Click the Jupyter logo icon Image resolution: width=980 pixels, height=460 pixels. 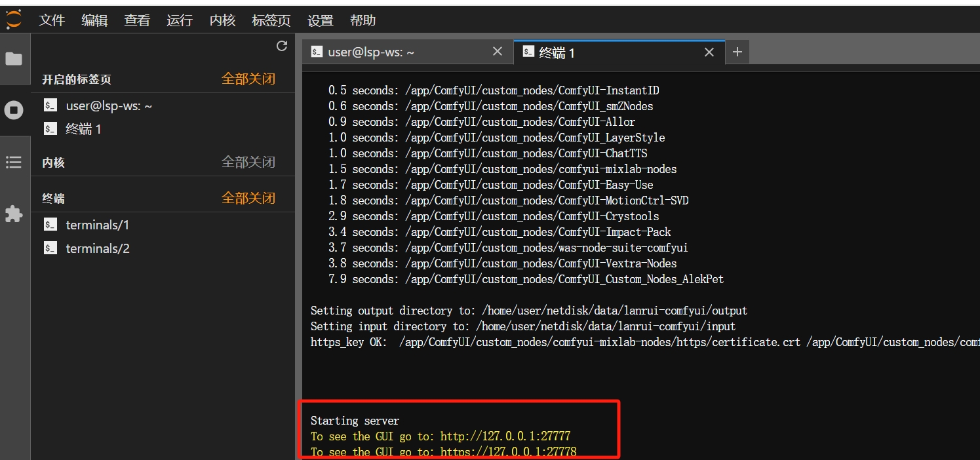click(x=14, y=20)
